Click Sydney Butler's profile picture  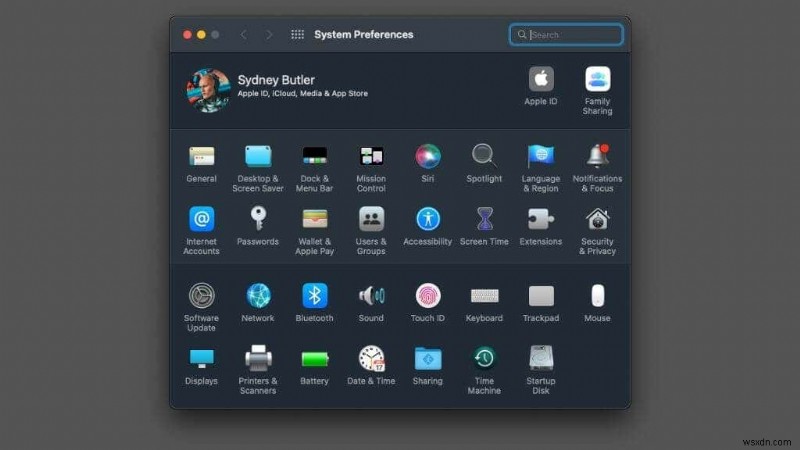[x=208, y=90]
